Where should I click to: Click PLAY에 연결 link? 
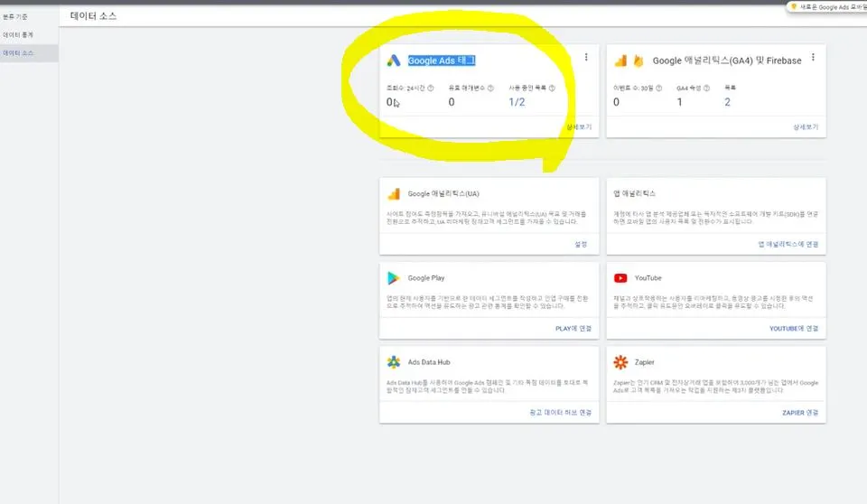point(573,328)
